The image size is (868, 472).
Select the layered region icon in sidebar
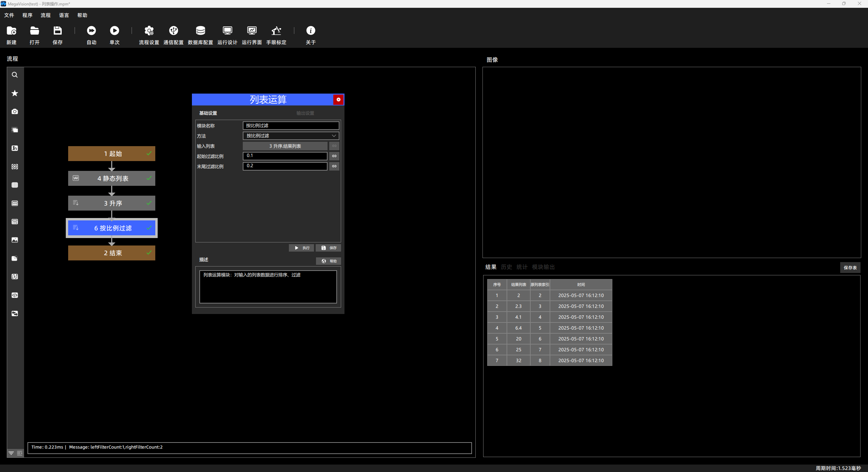[15, 130]
